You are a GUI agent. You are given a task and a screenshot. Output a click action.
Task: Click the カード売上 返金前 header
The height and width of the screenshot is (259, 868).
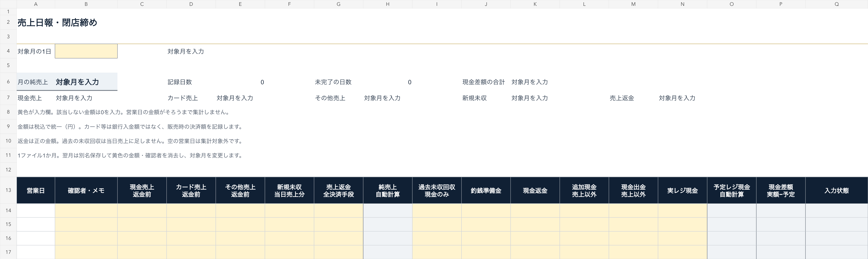(x=191, y=190)
